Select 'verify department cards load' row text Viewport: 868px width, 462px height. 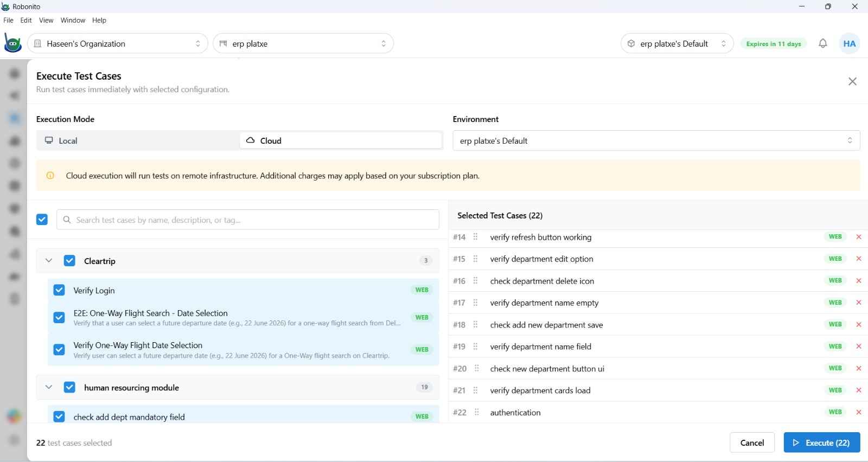(x=540, y=390)
